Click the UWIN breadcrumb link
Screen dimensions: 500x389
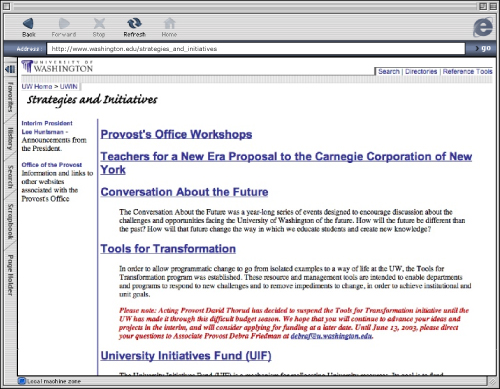[x=69, y=87]
